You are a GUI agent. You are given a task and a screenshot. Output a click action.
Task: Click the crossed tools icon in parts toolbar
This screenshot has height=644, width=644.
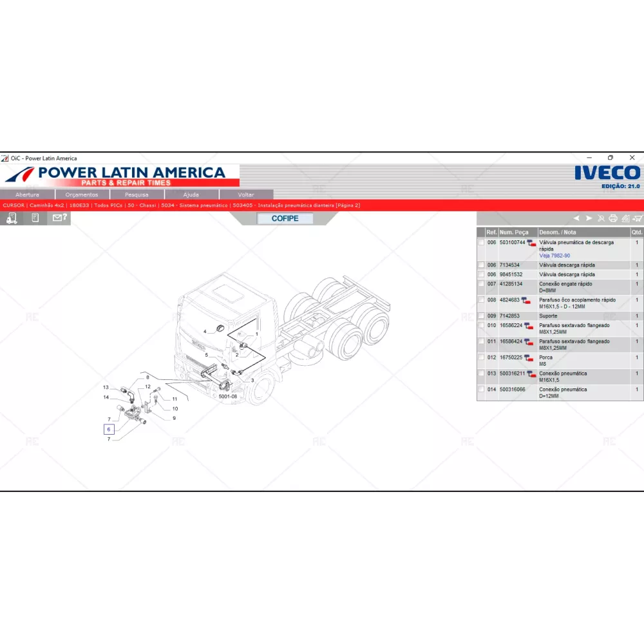click(x=601, y=218)
